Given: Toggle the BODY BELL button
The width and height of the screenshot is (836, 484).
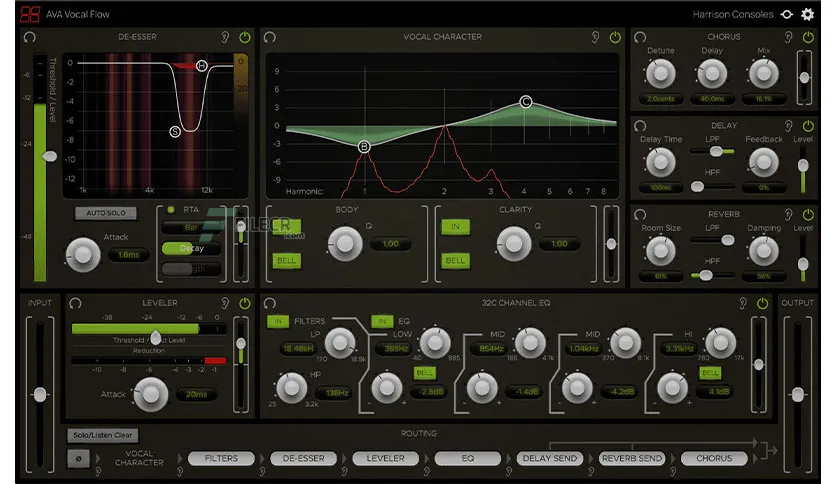Looking at the screenshot, I should tap(286, 261).
